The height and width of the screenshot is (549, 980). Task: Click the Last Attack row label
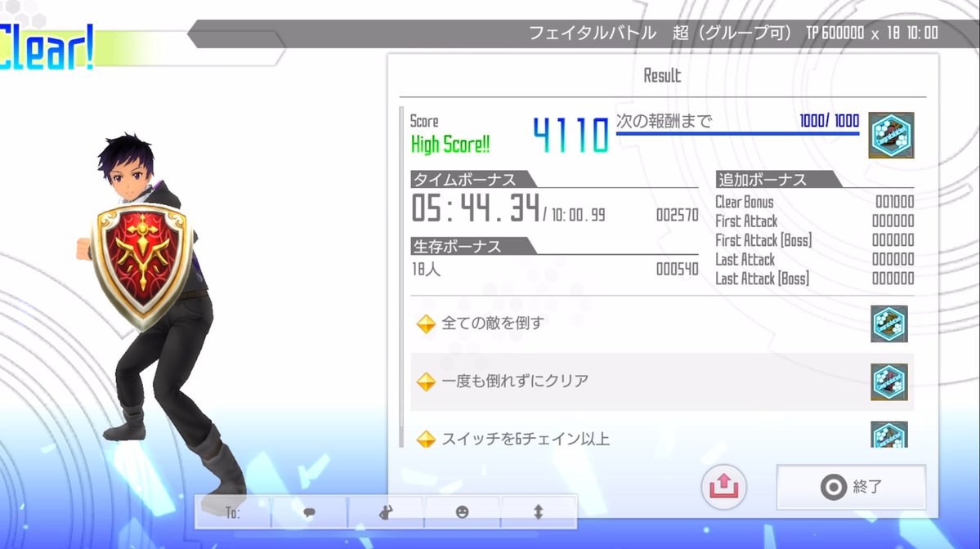pyautogui.click(x=745, y=260)
